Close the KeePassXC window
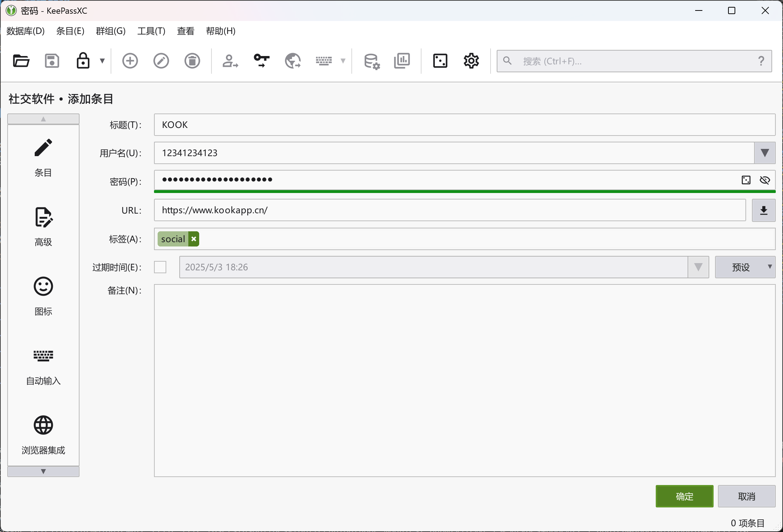This screenshot has height=532, width=783. coord(765,10)
